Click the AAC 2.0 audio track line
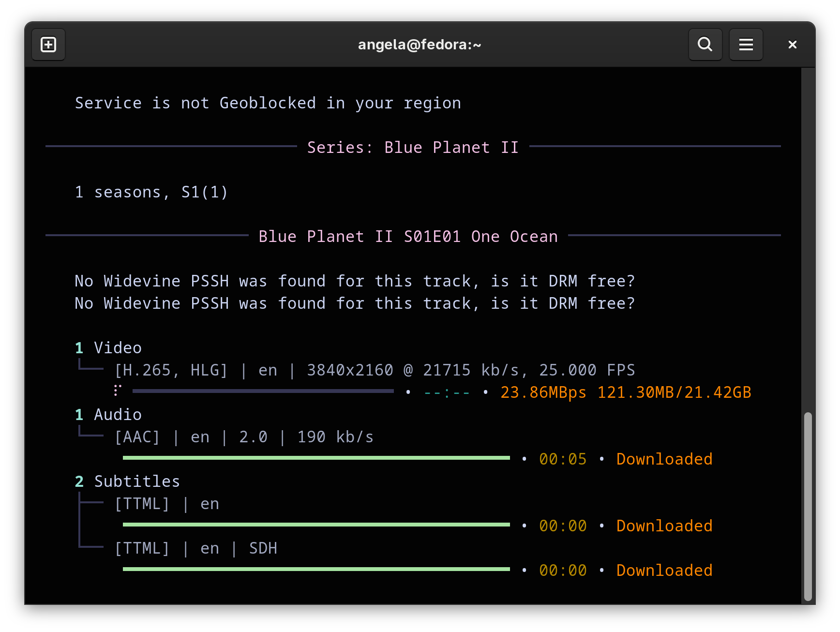840x632 pixels. 243,437
